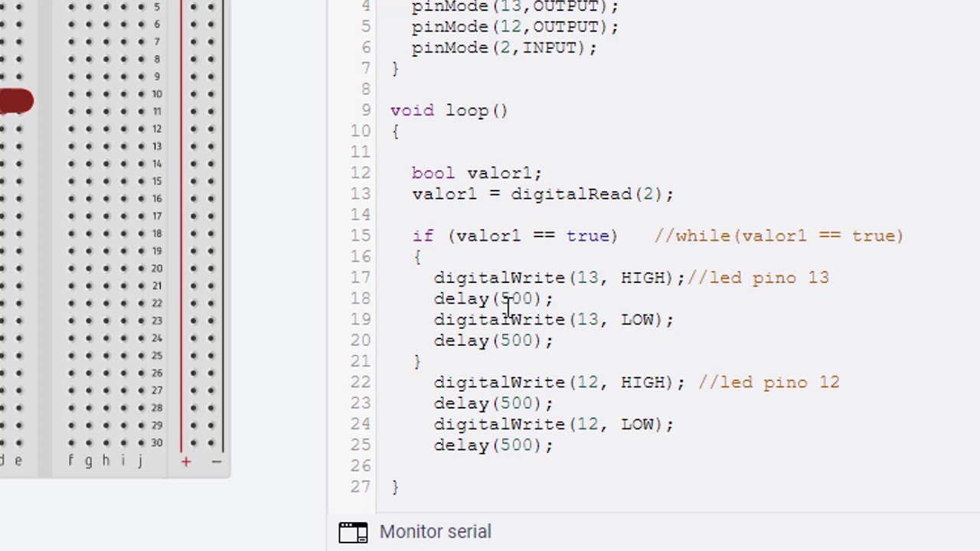Click the 'if (valor1 == true)' statement
This screenshot has height=551, width=980.
click(x=514, y=236)
